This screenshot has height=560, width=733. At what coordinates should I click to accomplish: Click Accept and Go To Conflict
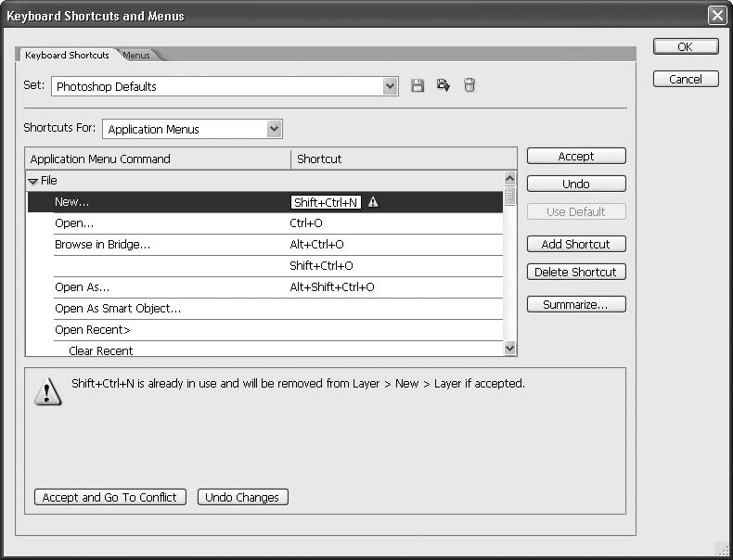click(x=109, y=497)
